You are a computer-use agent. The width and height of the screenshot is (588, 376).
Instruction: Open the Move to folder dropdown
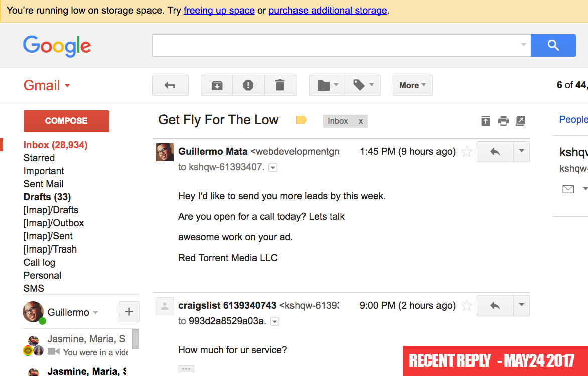coord(327,85)
